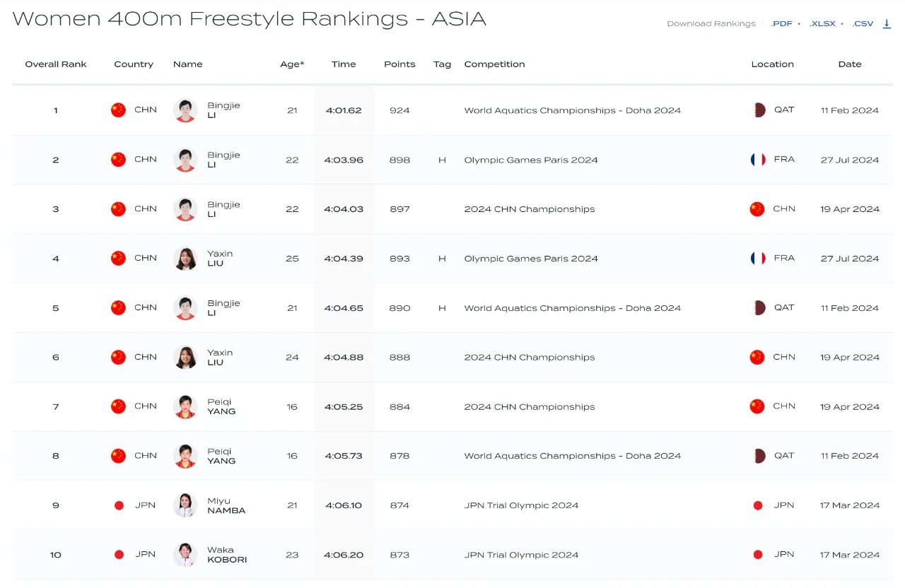Select the name Yaxin LIU in rank 6 row
Viewport: 905px width, 588px height.
click(x=220, y=358)
